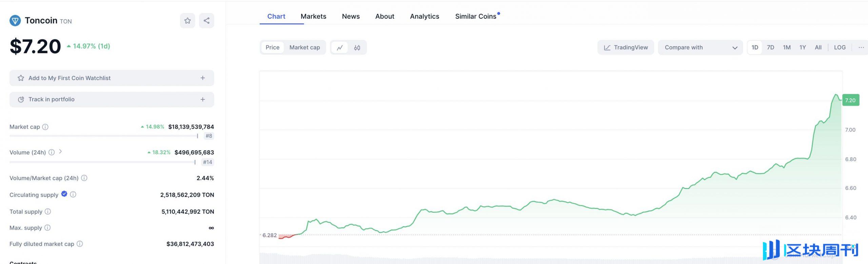
Task: Click Track in portfolio button
Action: tap(112, 99)
